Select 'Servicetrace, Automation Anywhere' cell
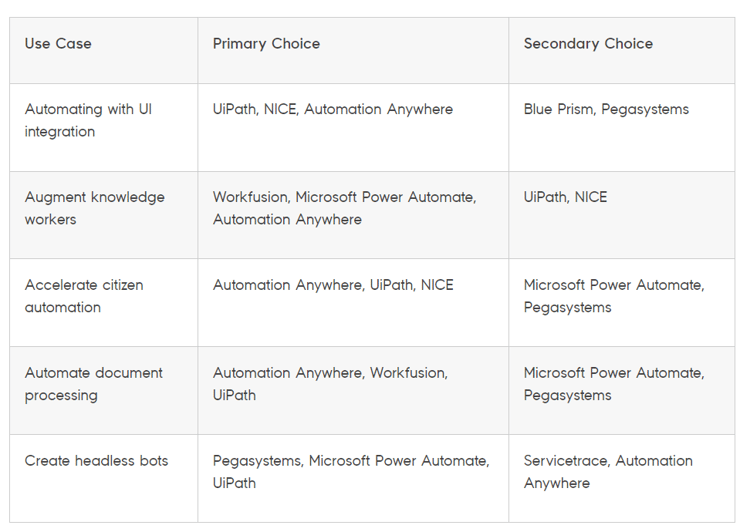750x532 pixels. point(621,478)
